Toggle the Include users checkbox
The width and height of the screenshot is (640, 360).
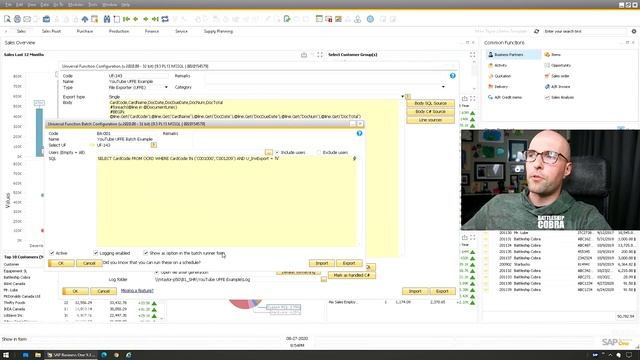[277, 152]
